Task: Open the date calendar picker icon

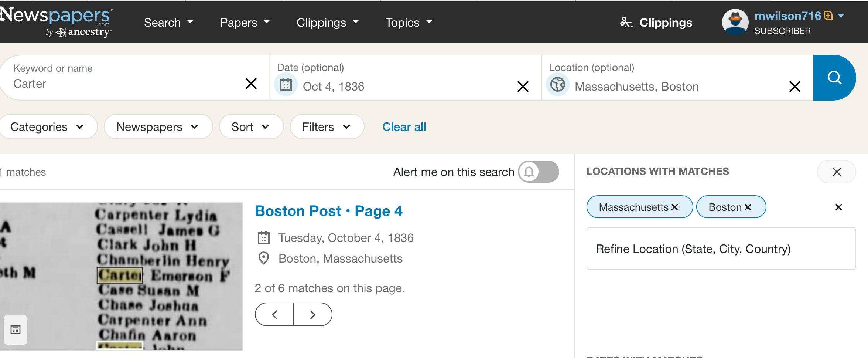Action: click(x=286, y=85)
